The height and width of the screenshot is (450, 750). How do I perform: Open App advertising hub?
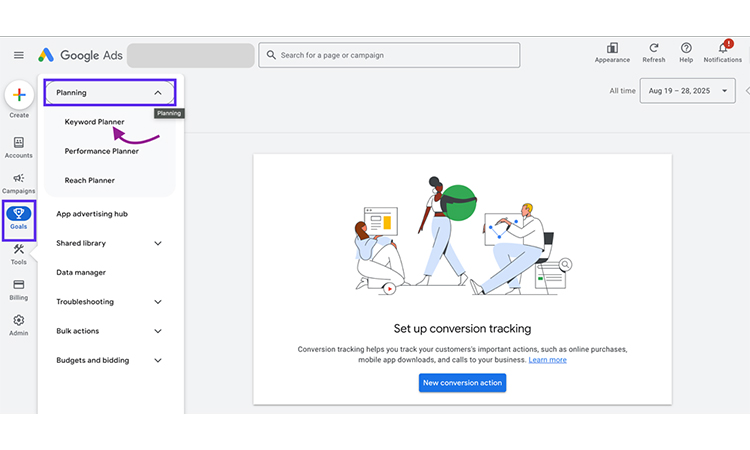click(x=92, y=214)
